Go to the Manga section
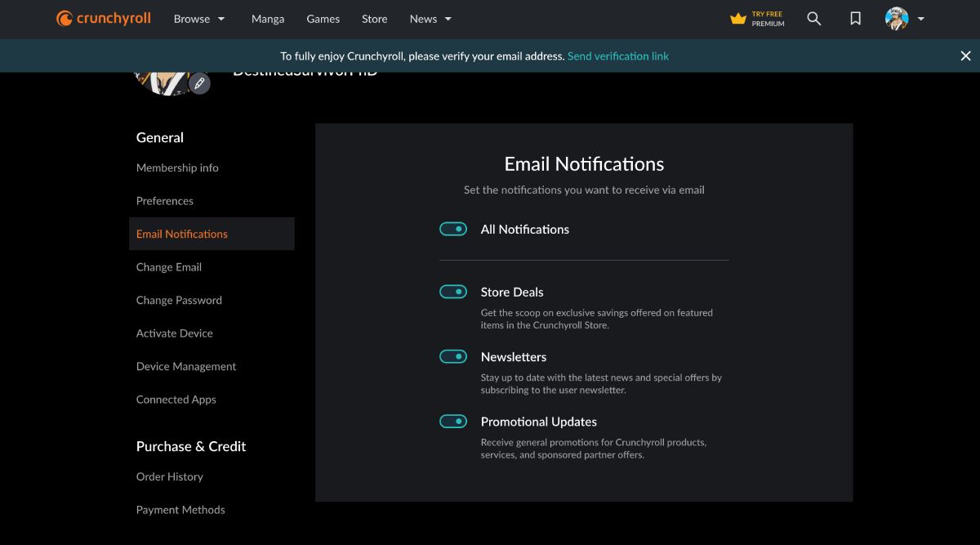Image resolution: width=980 pixels, height=545 pixels. [267, 18]
